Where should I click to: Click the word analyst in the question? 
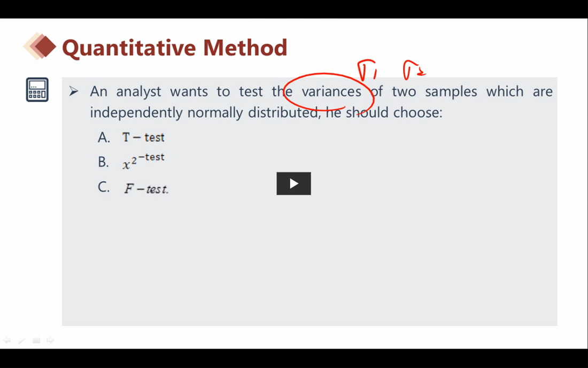tap(138, 91)
